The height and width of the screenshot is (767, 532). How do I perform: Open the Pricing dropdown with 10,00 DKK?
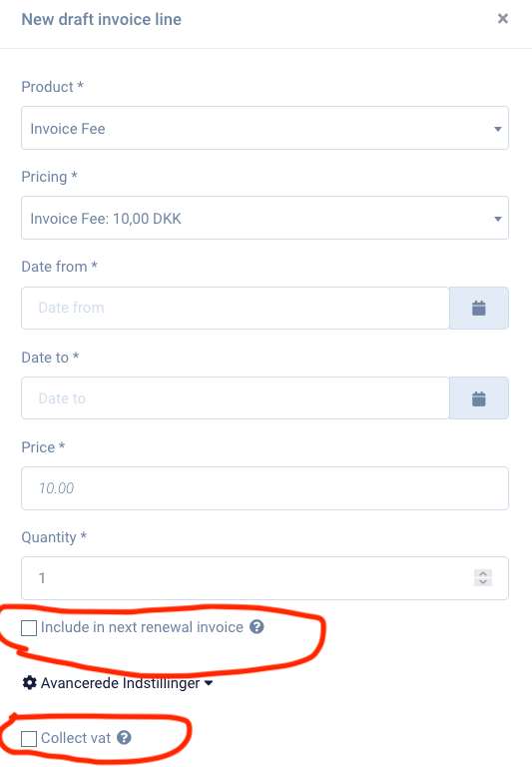click(x=266, y=218)
